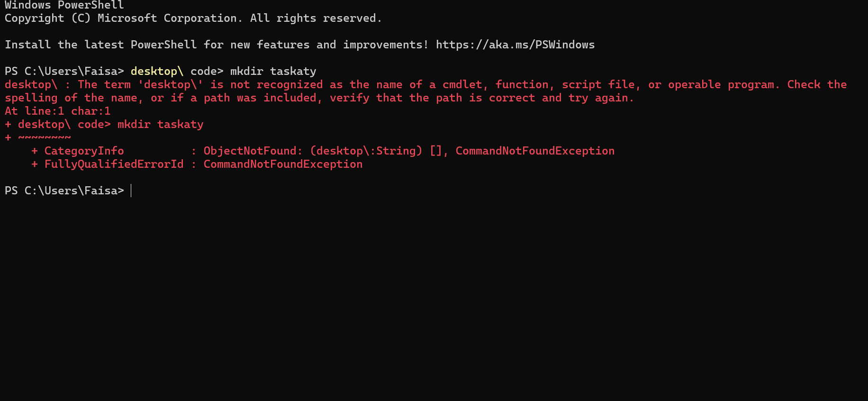Click the yellow desktop\ command token
868x401 pixels.
tap(157, 71)
